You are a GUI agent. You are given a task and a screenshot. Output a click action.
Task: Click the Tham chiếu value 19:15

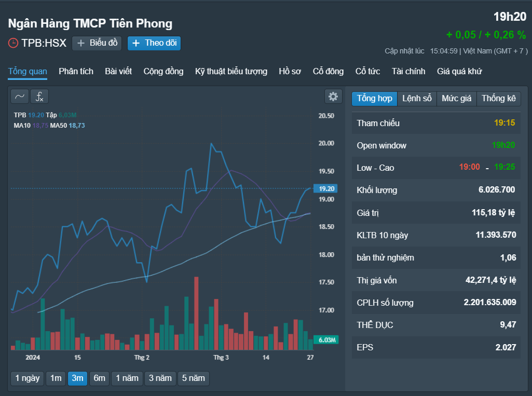504,123
